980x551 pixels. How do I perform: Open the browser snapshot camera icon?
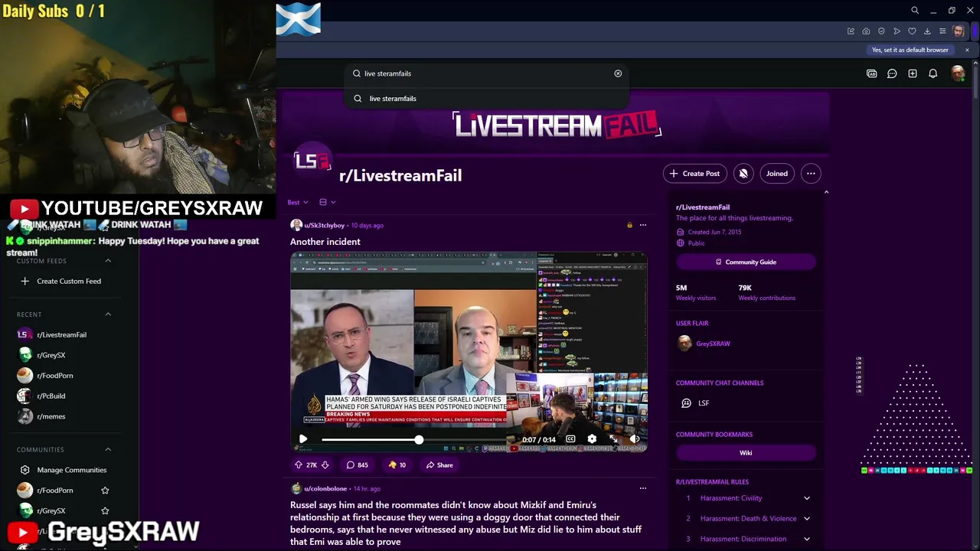coord(866,31)
